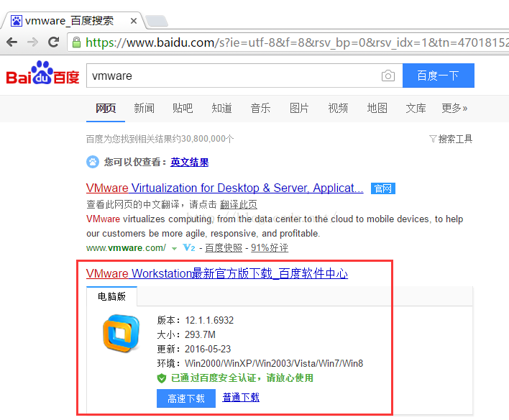Screen dimensions: 509x420
Task: Open camera image search icon in search box
Action: pos(388,76)
